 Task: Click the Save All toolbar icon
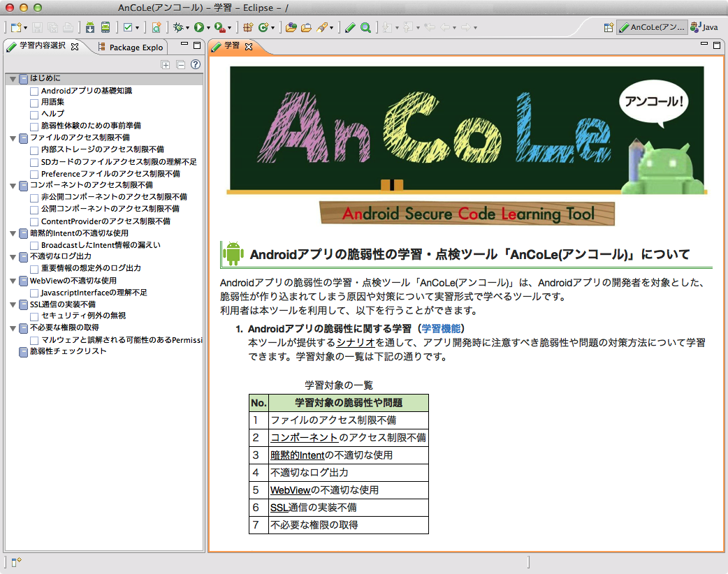(53, 28)
